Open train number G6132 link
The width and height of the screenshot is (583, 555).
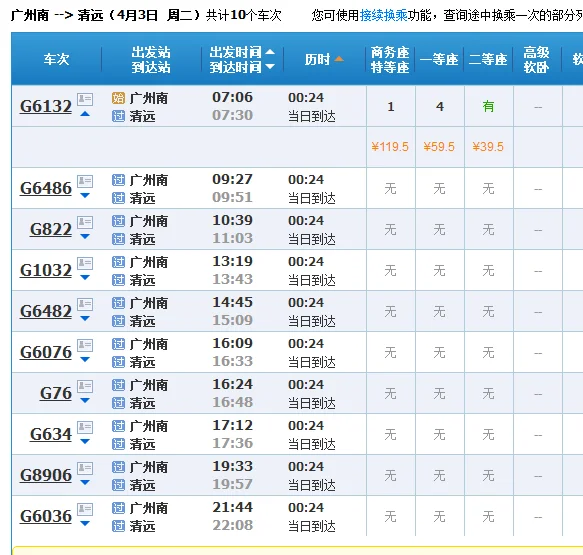pos(46,106)
